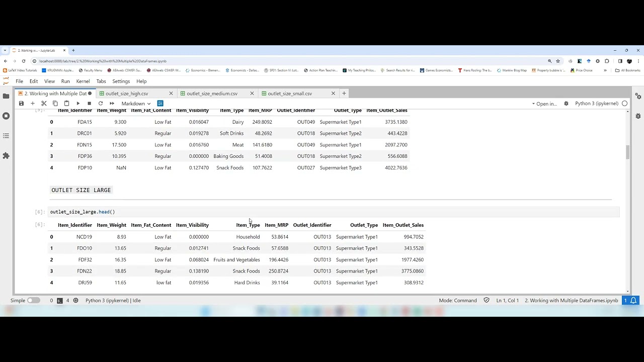The image size is (644, 362).
Task: Open Chrome tab search dropdown arrow
Action: click(x=5, y=50)
